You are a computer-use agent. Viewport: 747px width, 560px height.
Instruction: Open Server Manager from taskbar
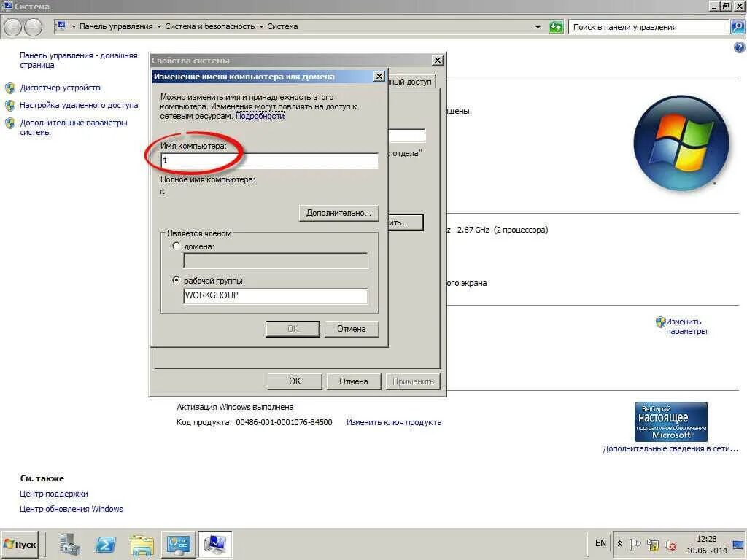click(69, 544)
